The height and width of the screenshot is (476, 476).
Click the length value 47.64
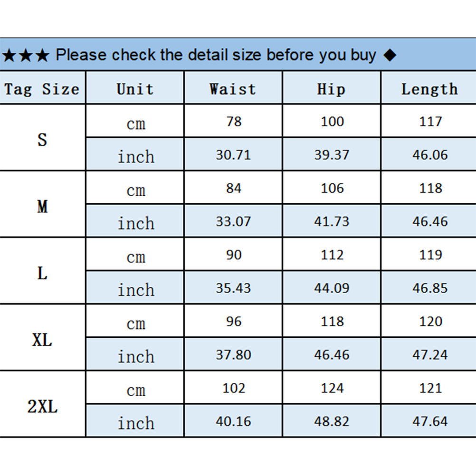(x=430, y=421)
